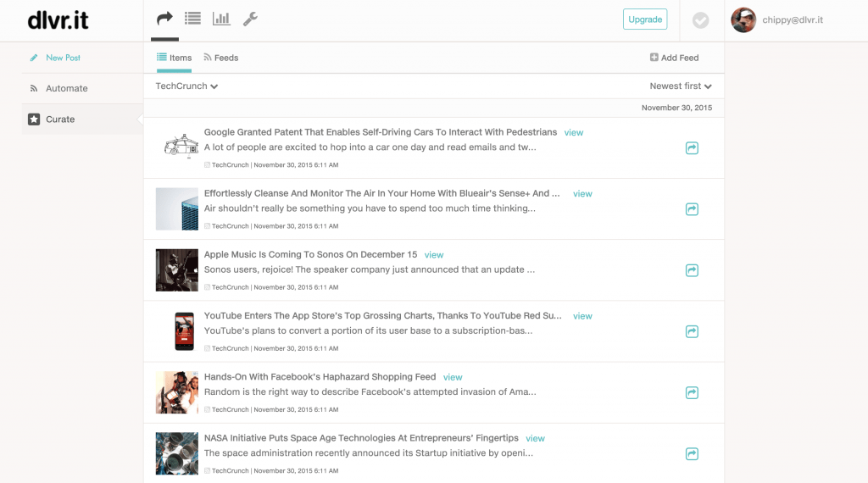Image resolution: width=868 pixels, height=483 pixels.
Task: Open the Apple Music Sonos thumbnail
Action: coord(176,270)
